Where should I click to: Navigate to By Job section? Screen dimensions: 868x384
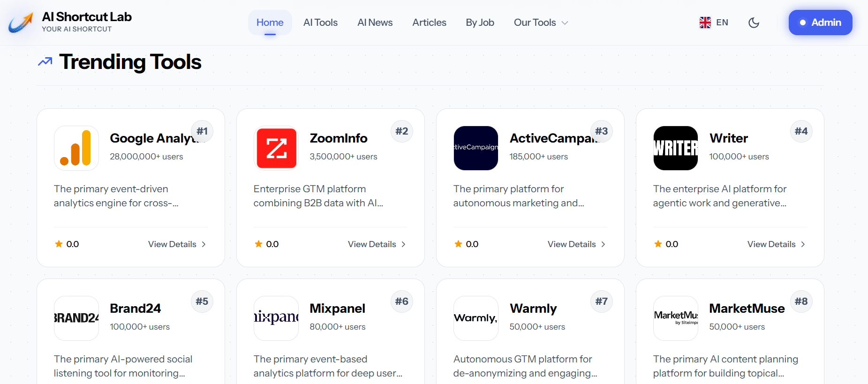point(480,22)
